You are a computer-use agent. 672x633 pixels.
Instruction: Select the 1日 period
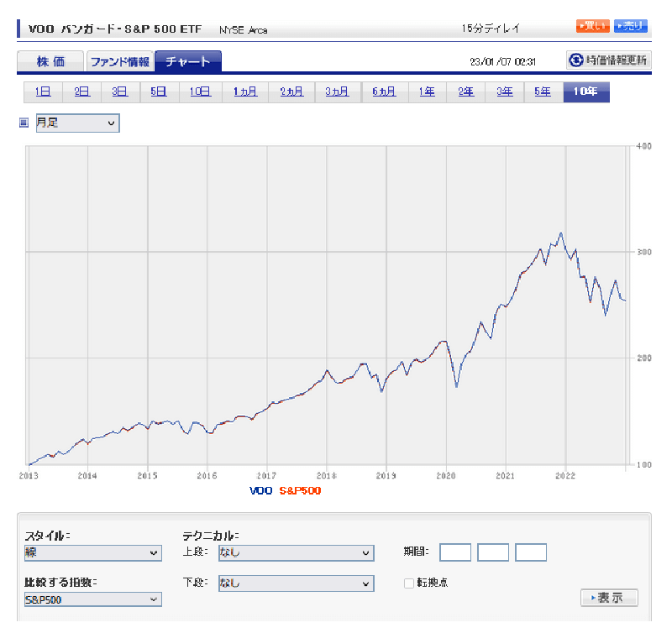click(x=43, y=92)
